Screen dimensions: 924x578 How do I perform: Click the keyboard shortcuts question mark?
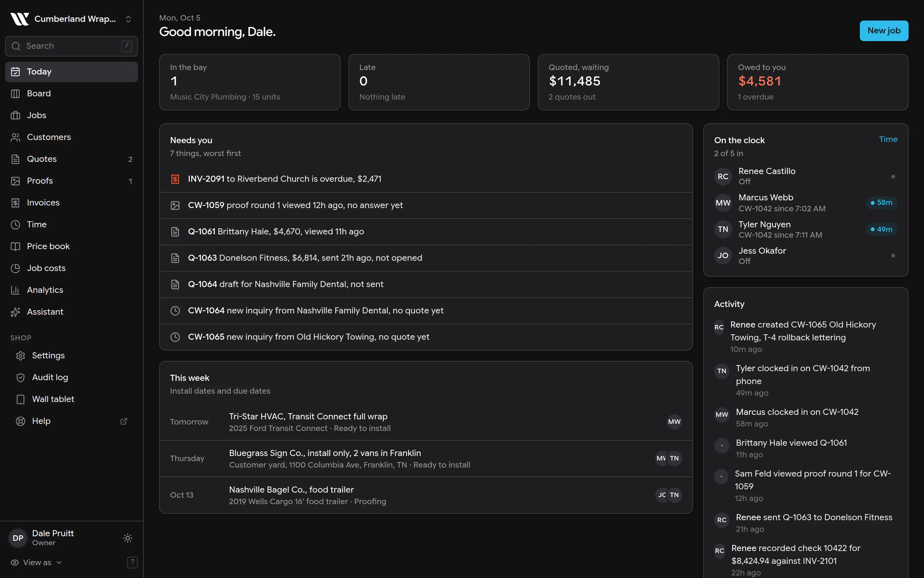[x=132, y=562]
